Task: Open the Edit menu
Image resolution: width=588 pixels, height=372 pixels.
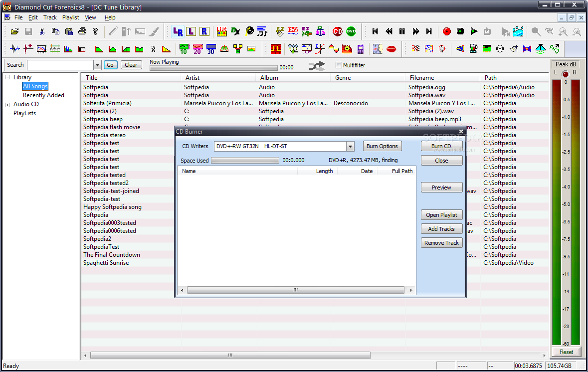Action: click(x=33, y=17)
